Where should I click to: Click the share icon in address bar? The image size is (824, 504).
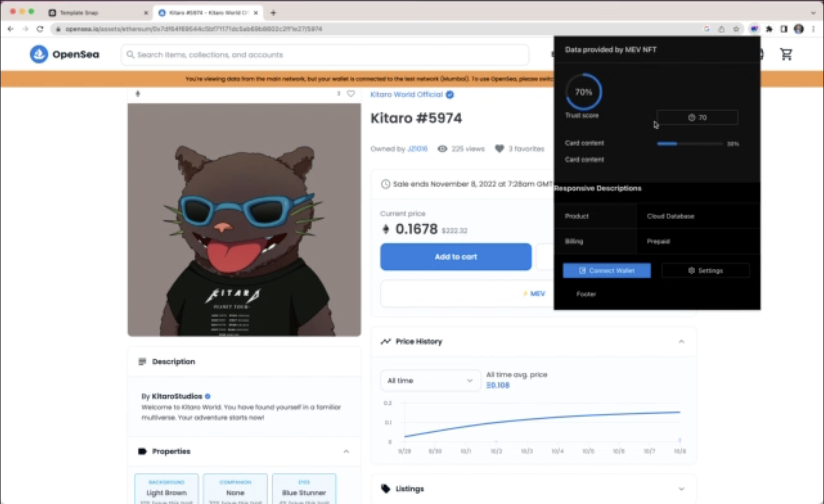click(x=721, y=29)
